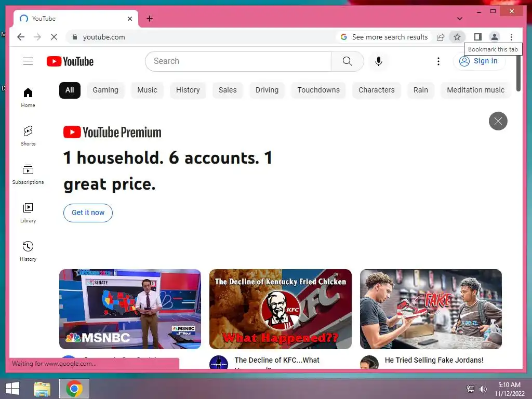Select the Driving filter chip
This screenshot has height=399, width=532.
[267, 90]
